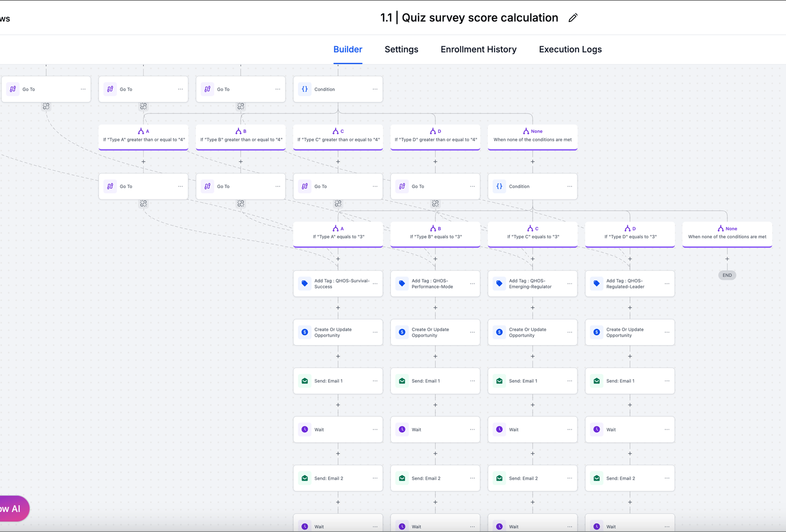Click the dollar icon on first Create Or Update Opportunity
Viewport: 786px width, 532px height.
(304, 332)
